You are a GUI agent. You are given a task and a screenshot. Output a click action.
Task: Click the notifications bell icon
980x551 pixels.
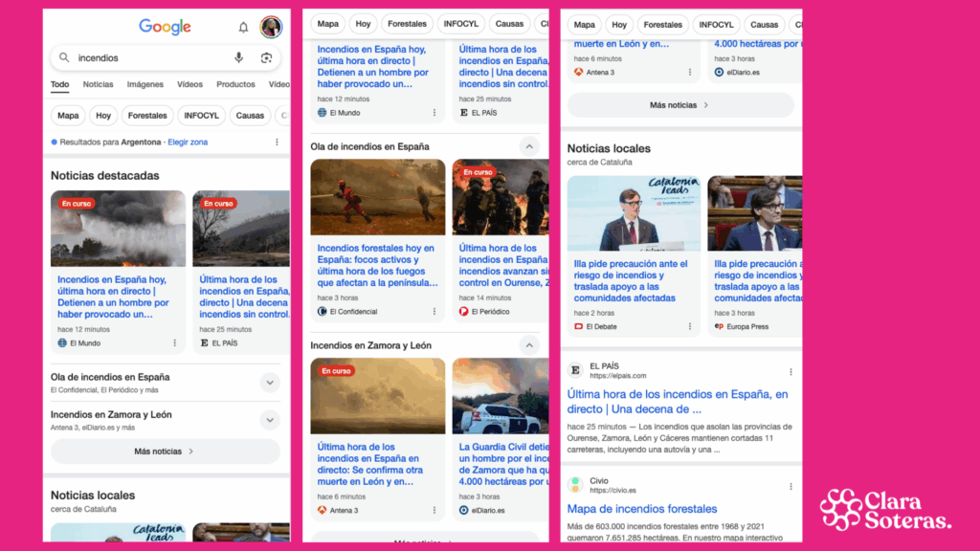click(x=243, y=27)
